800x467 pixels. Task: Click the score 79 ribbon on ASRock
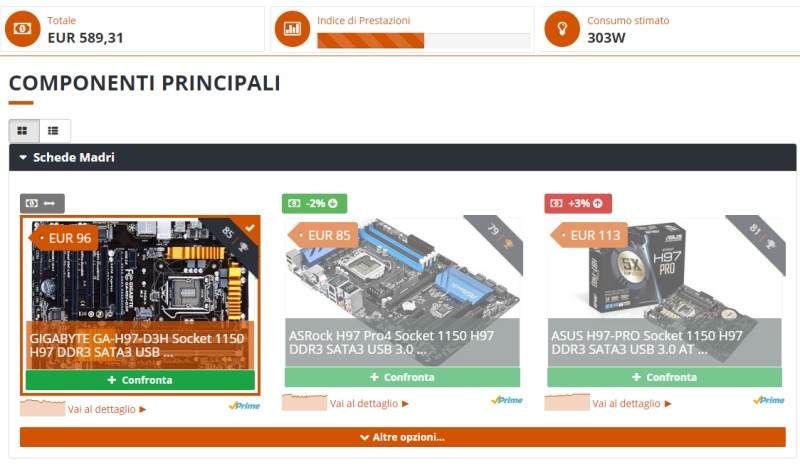tap(498, 236)
